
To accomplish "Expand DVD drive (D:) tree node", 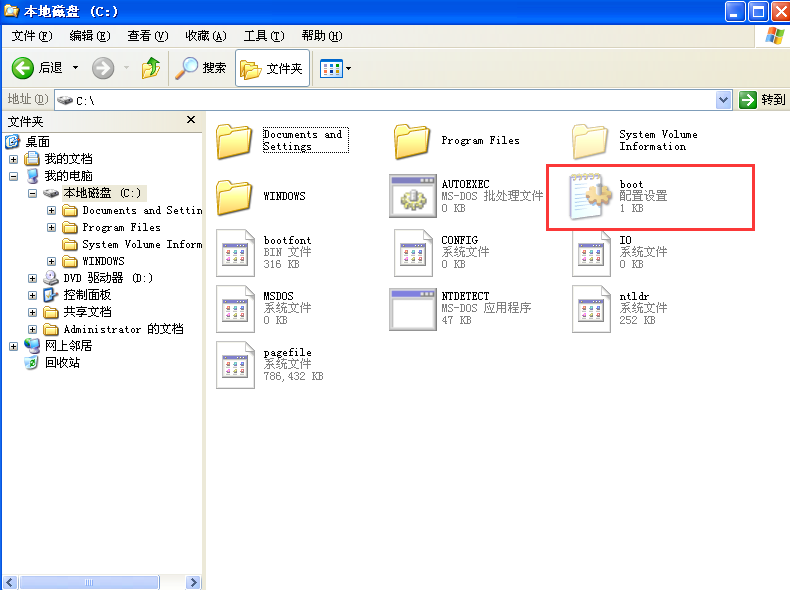I will pos(32,278).
